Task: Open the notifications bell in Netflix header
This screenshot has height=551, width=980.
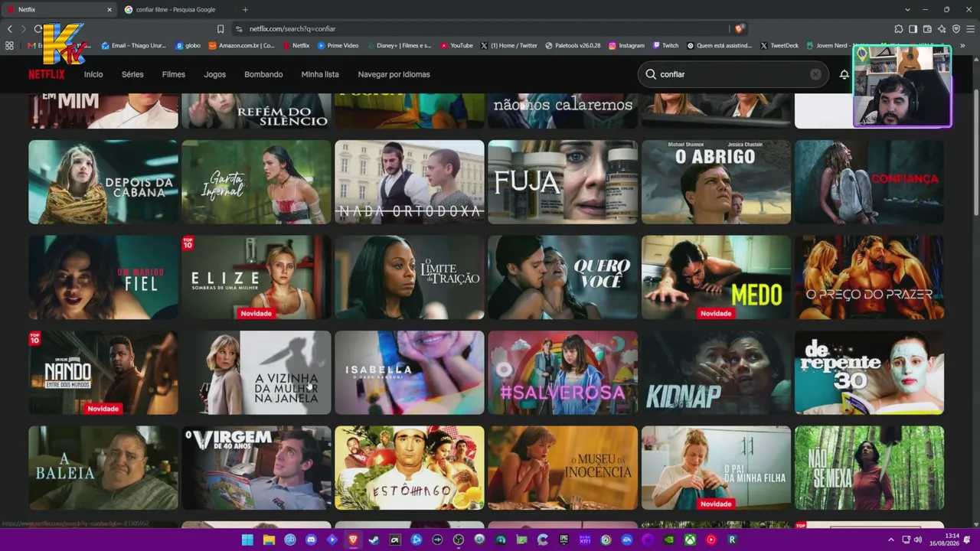Action: tap(844, 74)
